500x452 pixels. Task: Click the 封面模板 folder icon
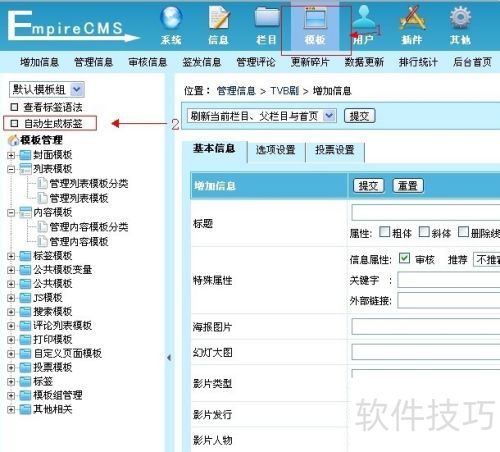(25, 155)
